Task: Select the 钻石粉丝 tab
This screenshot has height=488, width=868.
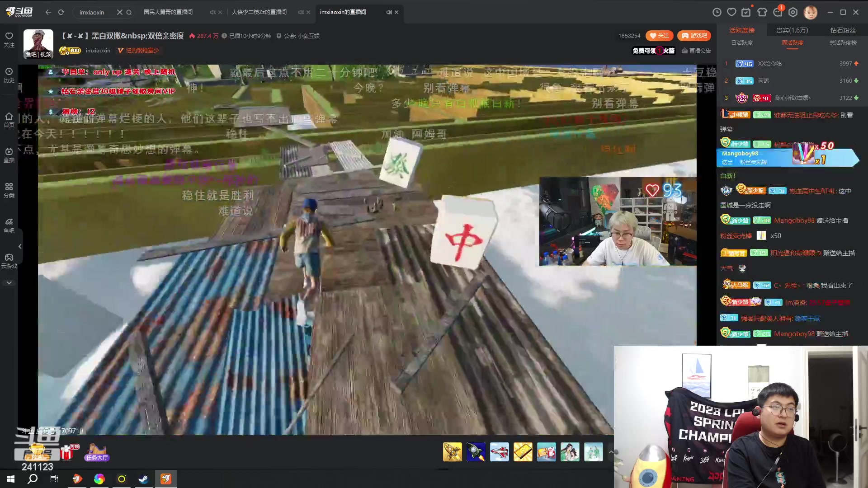Action: (x=843, y=30)
